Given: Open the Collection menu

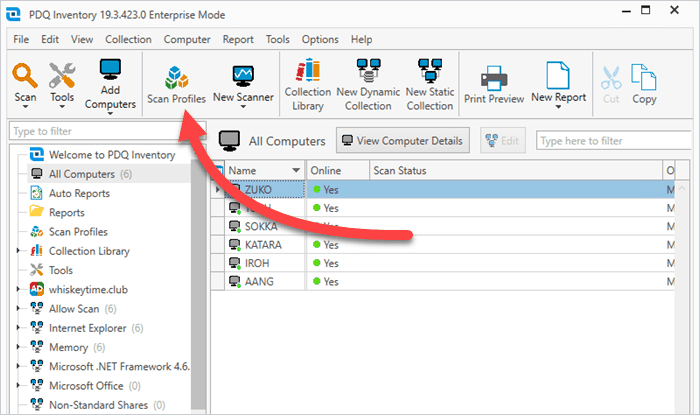Looking at the screenshot, I should 128,39.
